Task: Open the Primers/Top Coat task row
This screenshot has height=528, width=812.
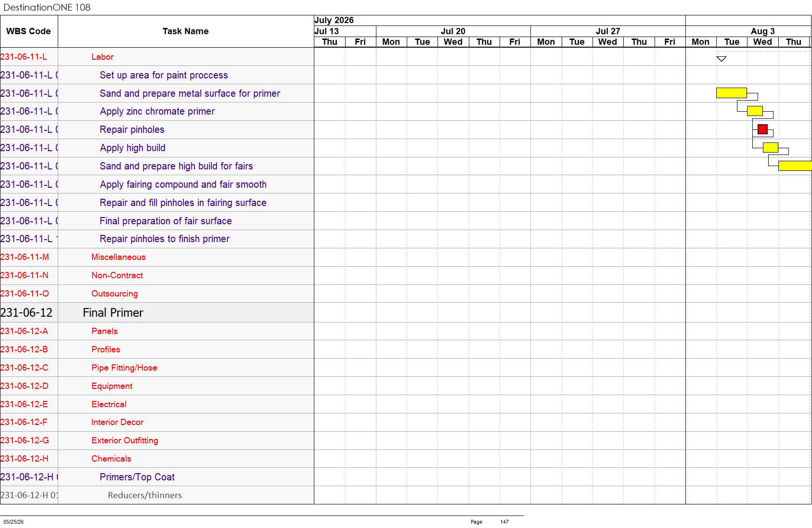Action: click(157, 477)
